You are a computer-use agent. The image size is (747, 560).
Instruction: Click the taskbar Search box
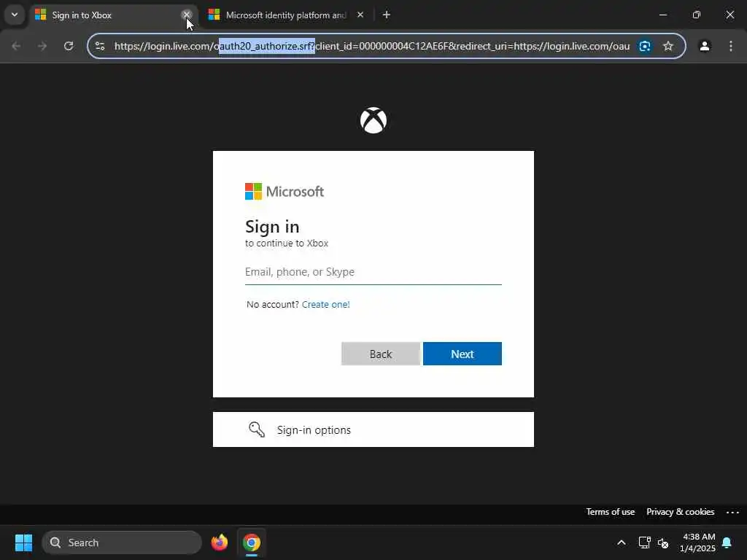click(x=122, y=542)
